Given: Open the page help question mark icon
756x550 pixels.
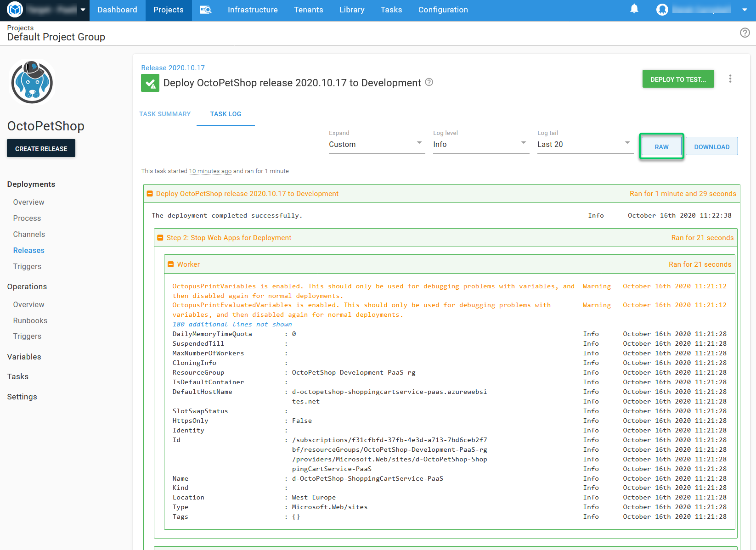Looking at the screenshot, I should pyautogui.click(x=745, y=33).
